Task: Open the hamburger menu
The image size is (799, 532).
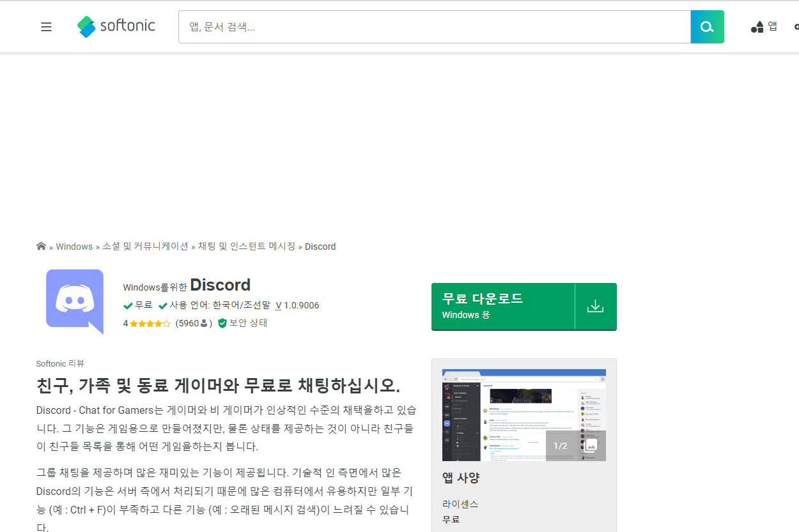Action: click(46, 27)
